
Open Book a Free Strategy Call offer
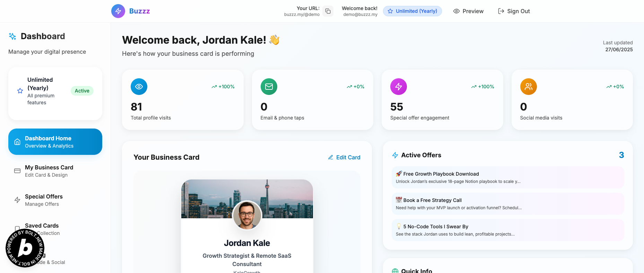508,204
